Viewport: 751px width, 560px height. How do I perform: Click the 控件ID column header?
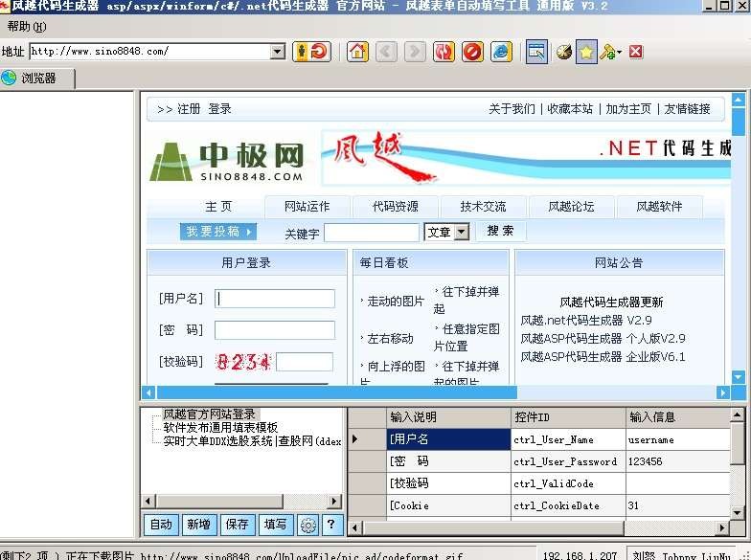[x=568, y=417]
